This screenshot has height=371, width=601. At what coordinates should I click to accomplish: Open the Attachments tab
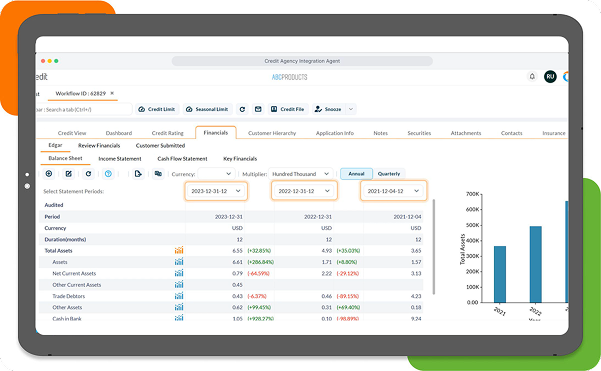coord(466,133)
